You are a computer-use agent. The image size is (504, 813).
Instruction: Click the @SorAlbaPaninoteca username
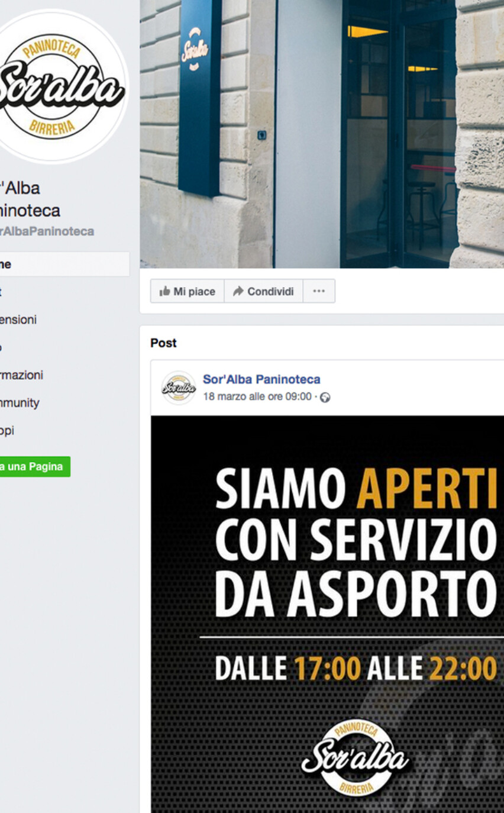pos(47,231)
